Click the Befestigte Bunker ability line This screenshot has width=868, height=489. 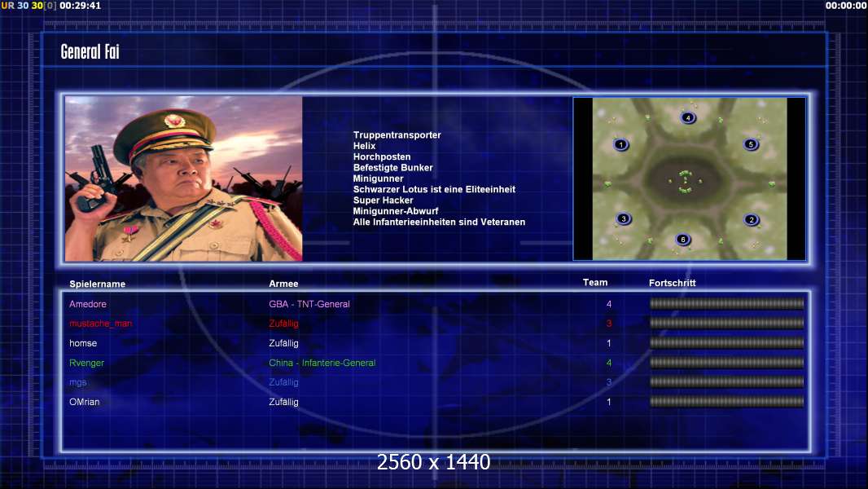pos(393,167)
